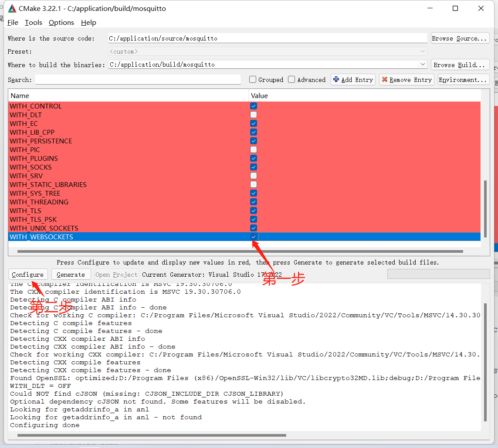The image size is (498, 448).
Task: Click the Current Generator label
Action: [212, 275]
